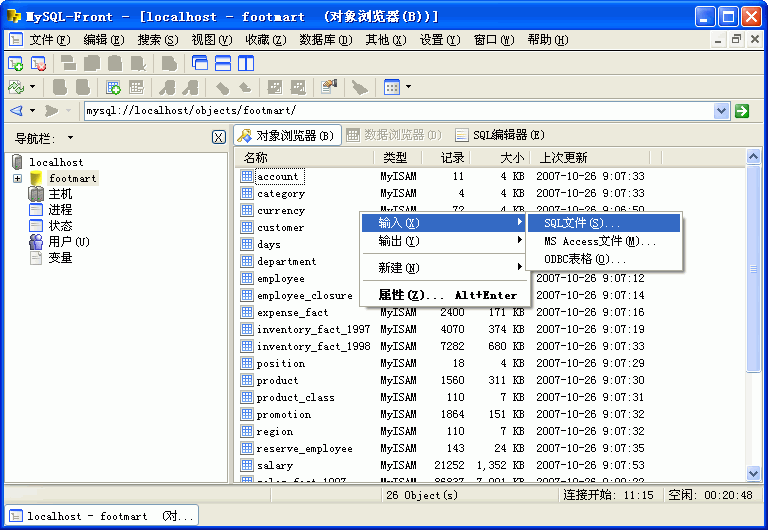The width and height of the screenshot is (768, 530).
Task: Open the 帮助 menu
Action: [x=548, y=40]
